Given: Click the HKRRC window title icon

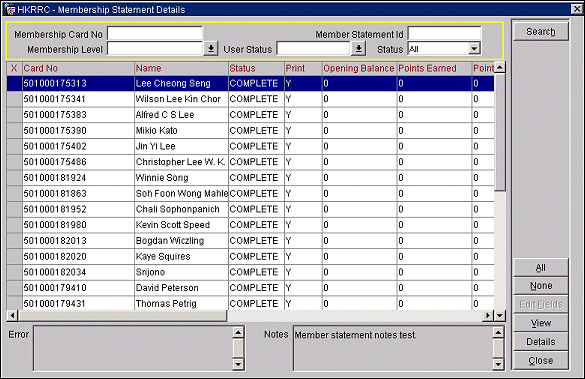Looking at the screenshot, I should 9,9.
